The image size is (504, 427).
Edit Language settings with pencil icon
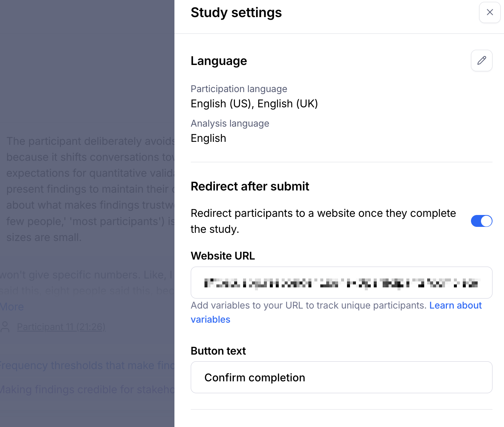pos(481,61)
